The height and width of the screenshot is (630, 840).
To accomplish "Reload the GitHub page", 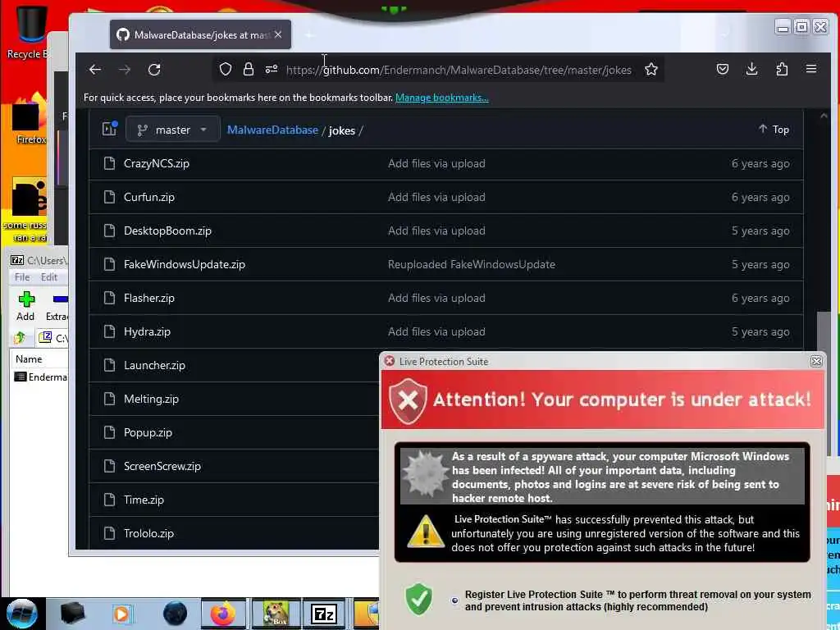I will click(154, 70).
